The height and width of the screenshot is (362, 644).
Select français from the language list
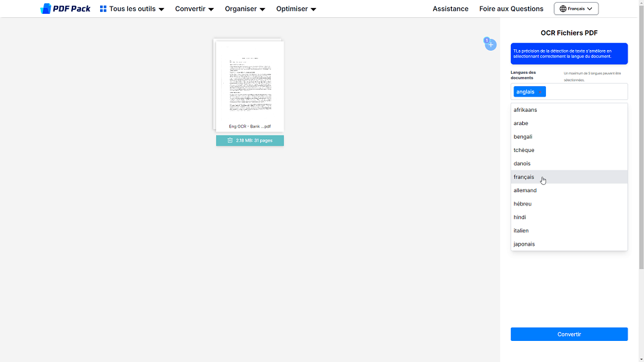point(524,177)
